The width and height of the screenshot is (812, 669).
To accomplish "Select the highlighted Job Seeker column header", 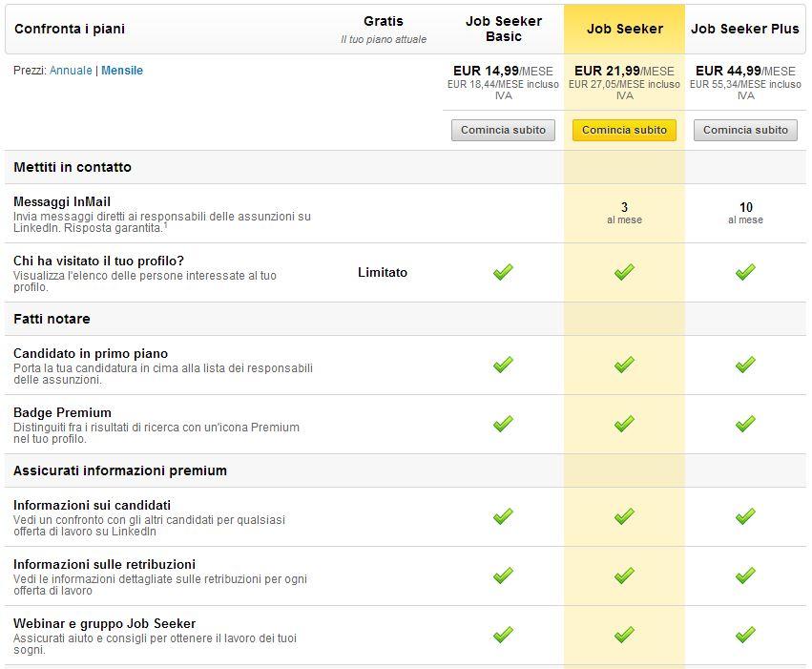I will pyautogui.click(x=625, y=29).
